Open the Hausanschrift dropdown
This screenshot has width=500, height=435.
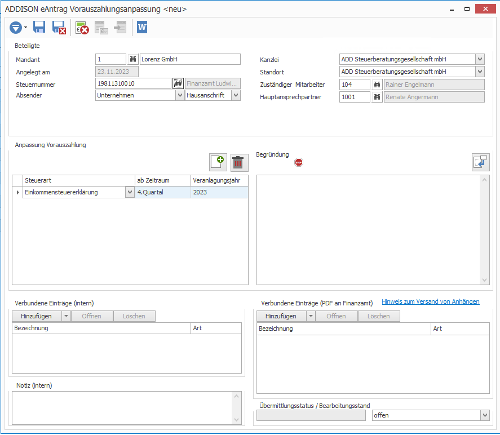236,95
